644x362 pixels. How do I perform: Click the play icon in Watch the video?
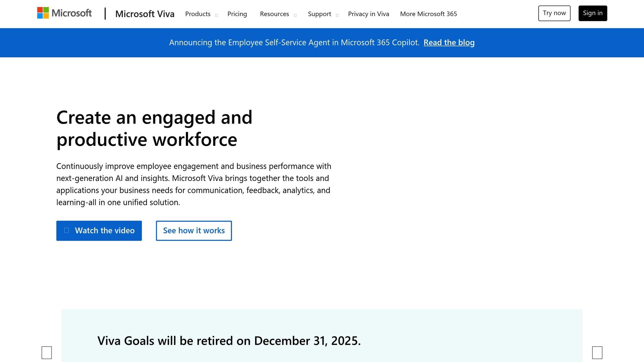click(x=67, y=230)
